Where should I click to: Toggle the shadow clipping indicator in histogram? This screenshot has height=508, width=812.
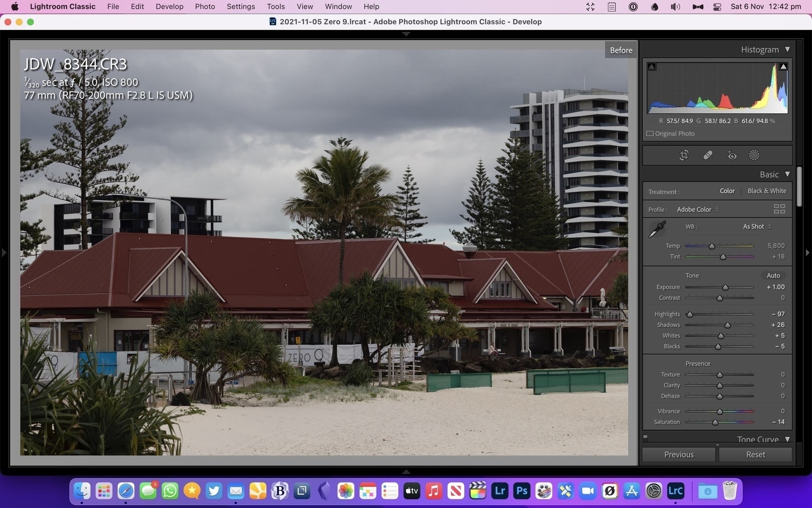tap(652, 67)
